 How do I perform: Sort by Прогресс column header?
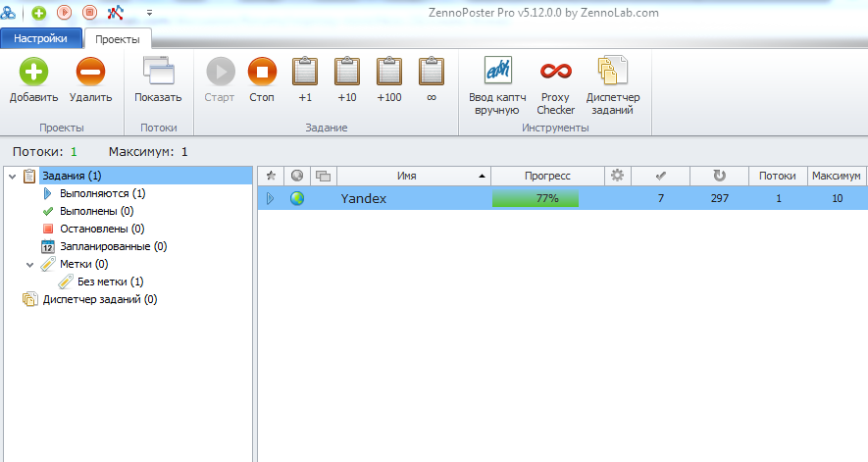click(x=547, y=176)
